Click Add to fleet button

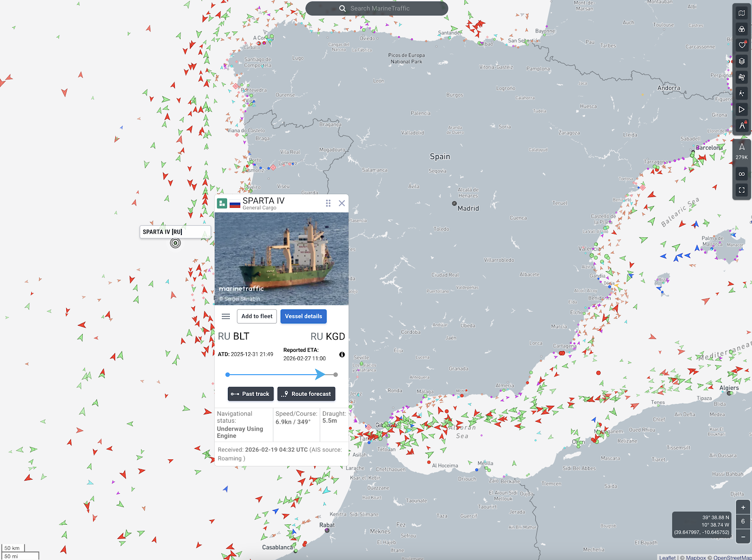coord(257,316)
